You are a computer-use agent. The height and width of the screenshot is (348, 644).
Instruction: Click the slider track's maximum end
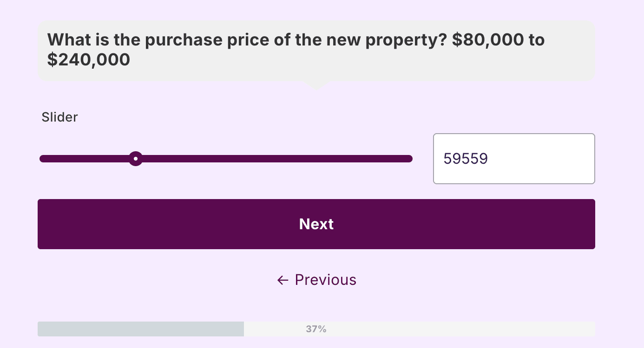pos(409,159)
